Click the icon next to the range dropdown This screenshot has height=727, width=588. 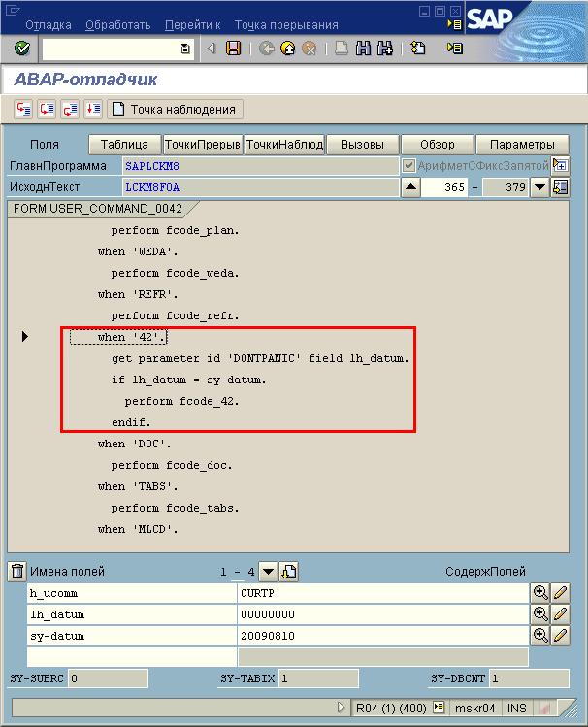[289, 572]
